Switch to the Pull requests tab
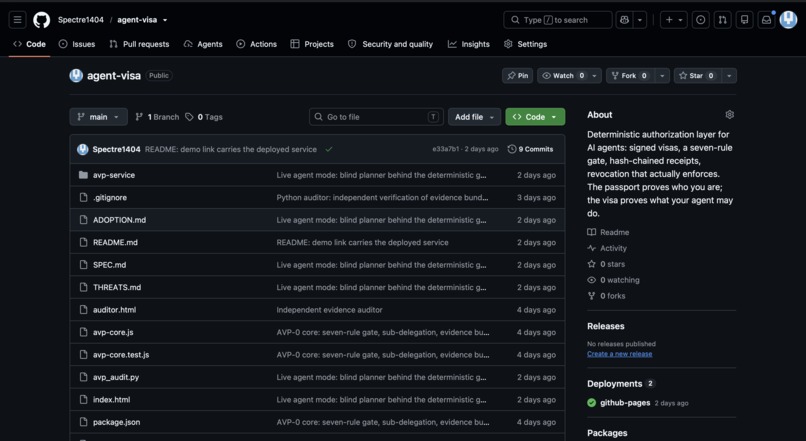This screenshot has height=441, width=806. [139, 44]
